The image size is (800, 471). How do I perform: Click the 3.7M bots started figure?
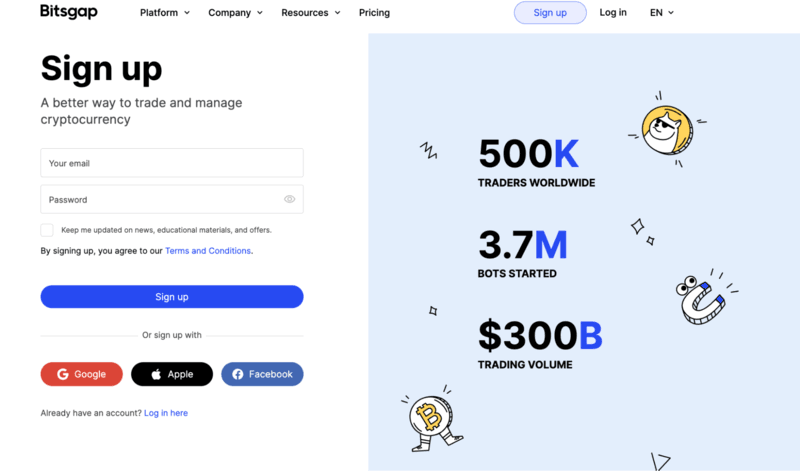pos(522,244)
